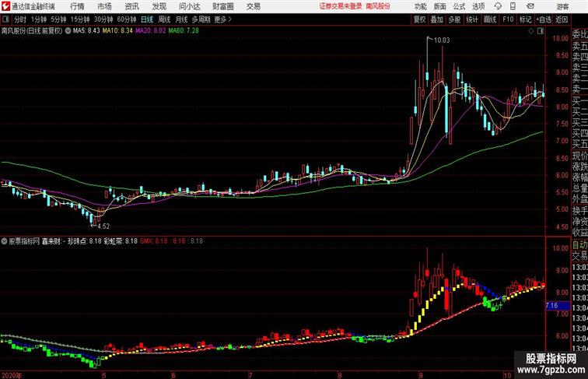Click the 通达信 app logo icon

point(5,6)
